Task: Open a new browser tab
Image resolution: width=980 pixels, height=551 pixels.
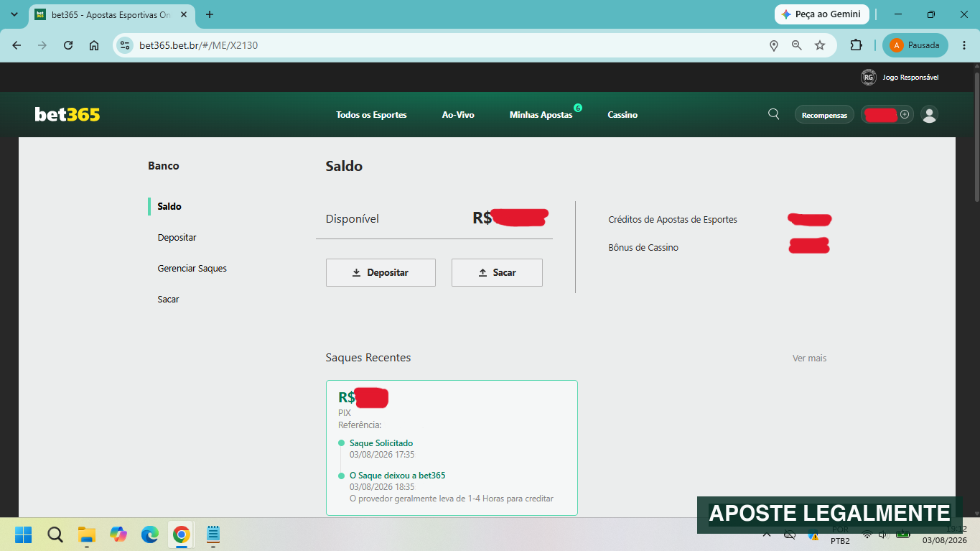Action: [x=210, y=14]
